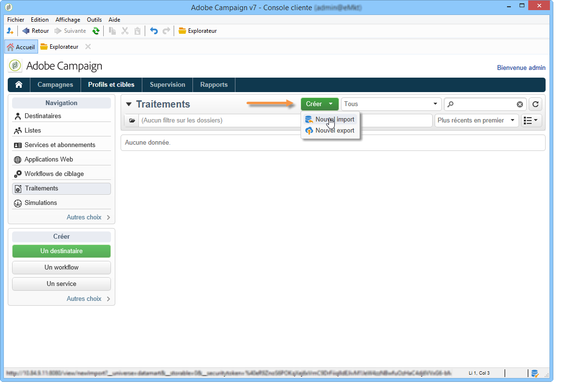Click the Retour back arrow button

tap(36, 31)
